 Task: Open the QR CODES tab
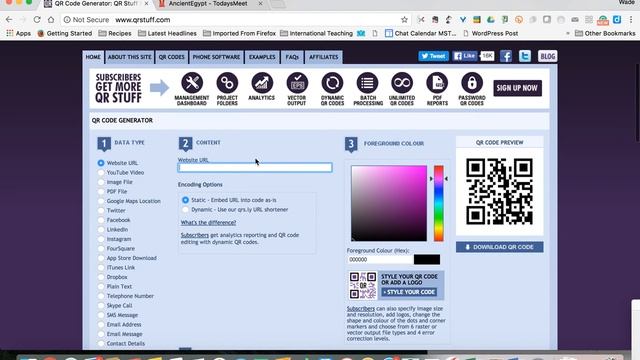point(171,57)
